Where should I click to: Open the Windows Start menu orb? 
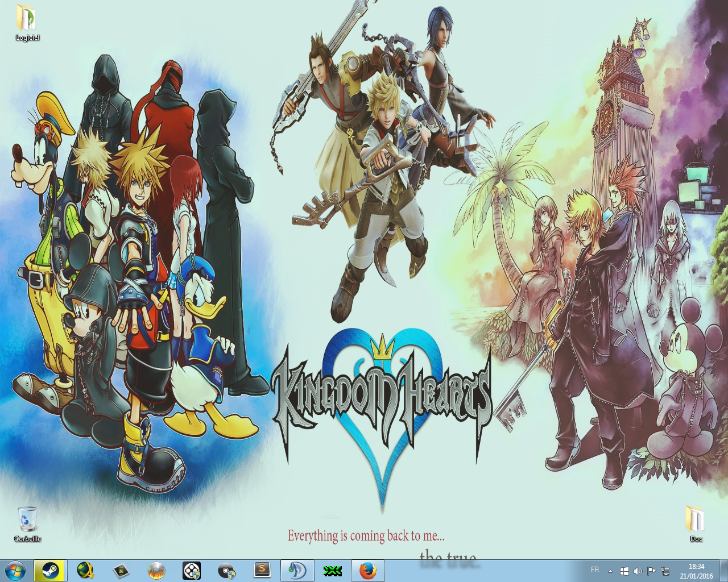pos(15,570)
